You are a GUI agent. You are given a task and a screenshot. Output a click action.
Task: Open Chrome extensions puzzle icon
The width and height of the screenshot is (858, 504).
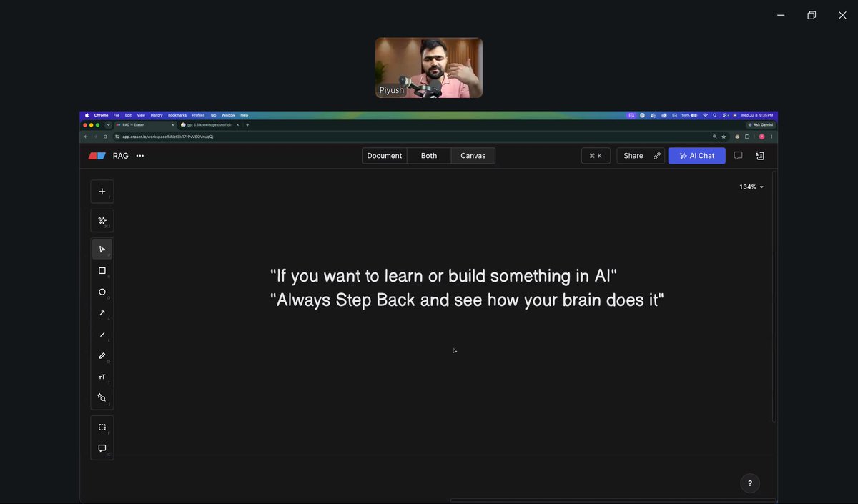coord(747,137)
